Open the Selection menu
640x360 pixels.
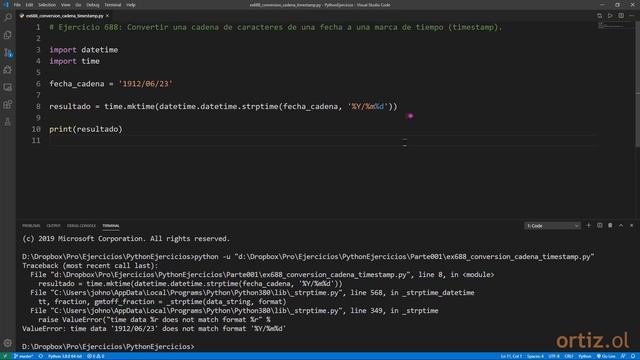tap(47, 5)
